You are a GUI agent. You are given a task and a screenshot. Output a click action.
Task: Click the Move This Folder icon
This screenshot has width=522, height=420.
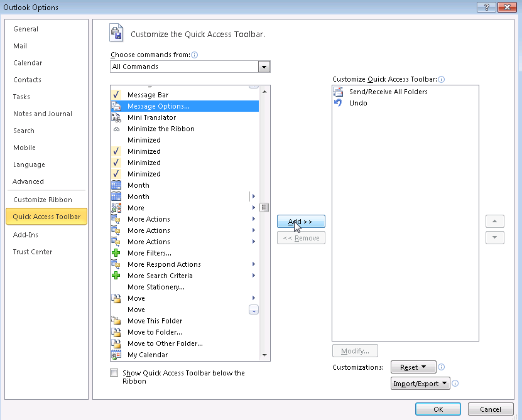[116, 321]
